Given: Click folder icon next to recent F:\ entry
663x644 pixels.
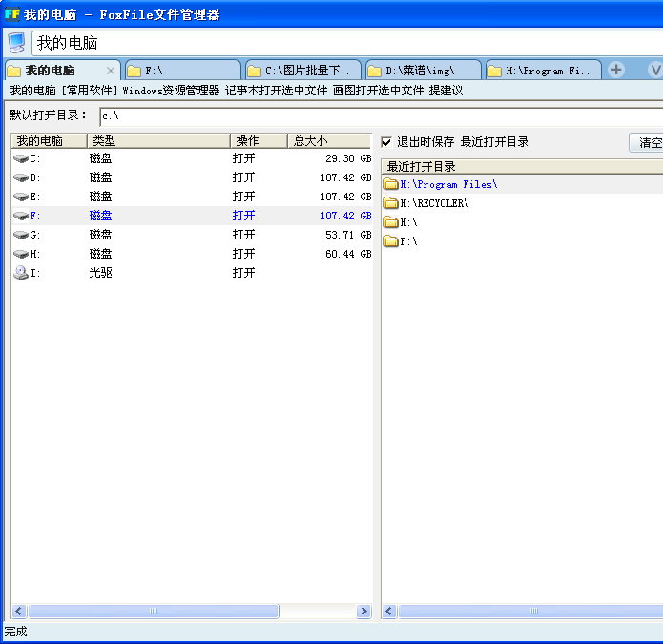Looking at the screenshot, I should pyautogui.click(x=391, y=241).
